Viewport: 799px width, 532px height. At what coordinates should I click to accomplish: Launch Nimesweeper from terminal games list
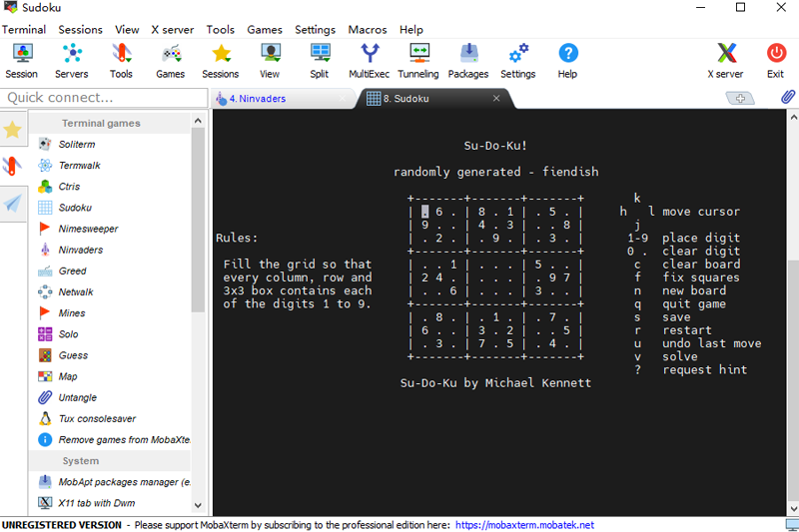click(x=88, y=229)
